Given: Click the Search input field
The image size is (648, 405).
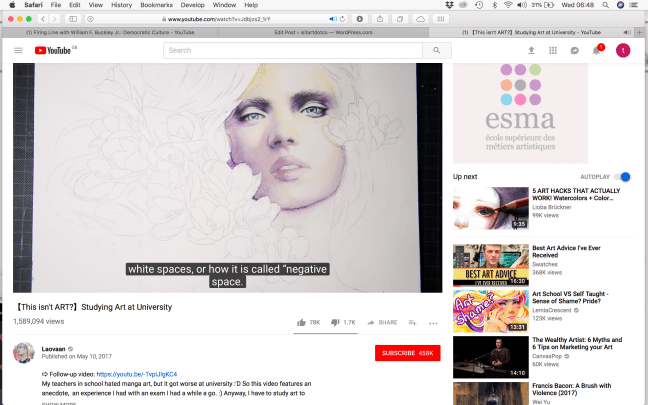Looking at the screenshot, I should 293,50.
